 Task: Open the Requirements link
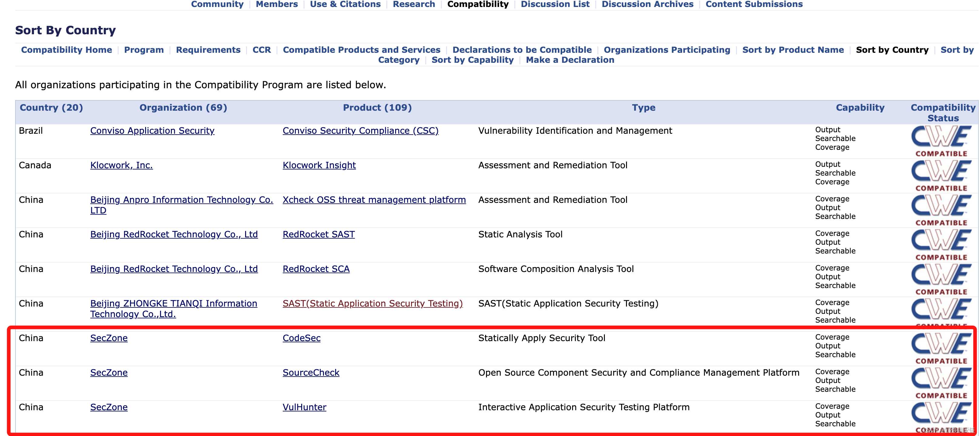tap(208, 50)
